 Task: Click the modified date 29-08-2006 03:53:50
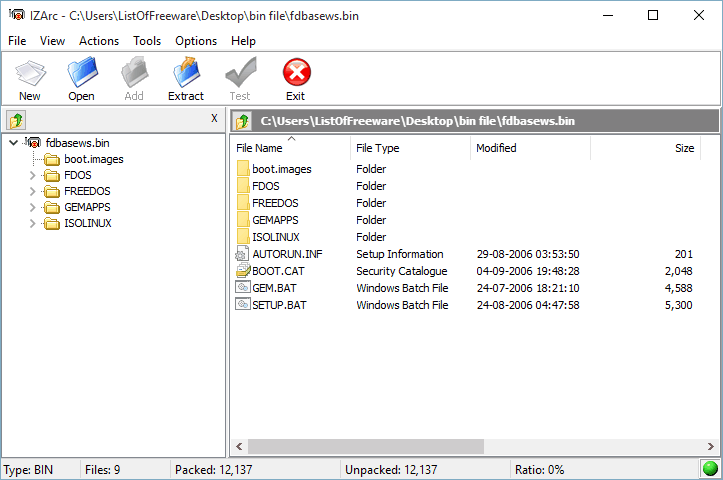click(x=528, y=254)
